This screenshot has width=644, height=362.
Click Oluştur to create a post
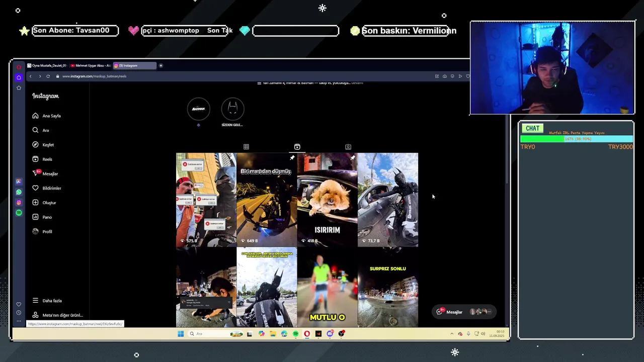pos(44,203)
